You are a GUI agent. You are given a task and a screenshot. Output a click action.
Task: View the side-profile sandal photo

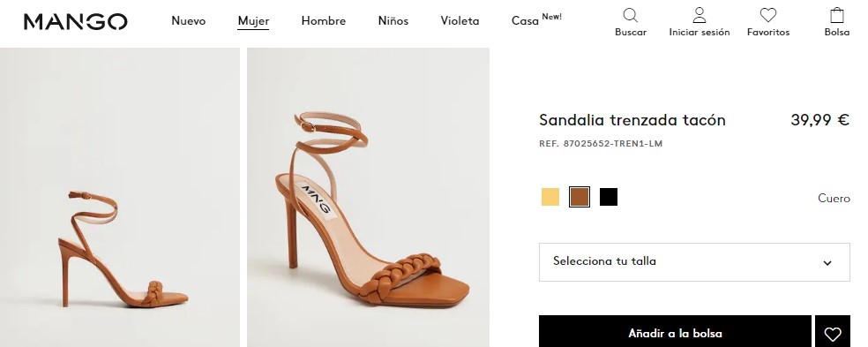[120, 197]
